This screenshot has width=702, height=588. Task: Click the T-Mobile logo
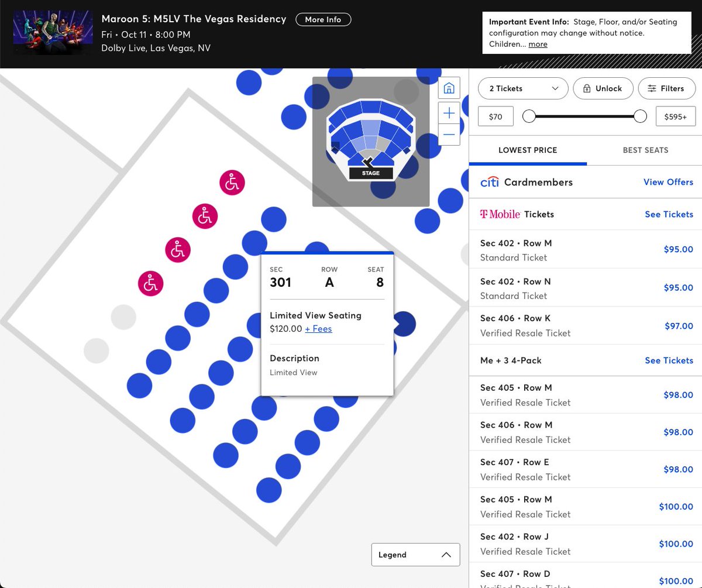pyautogui.click(x=500, y=214)
